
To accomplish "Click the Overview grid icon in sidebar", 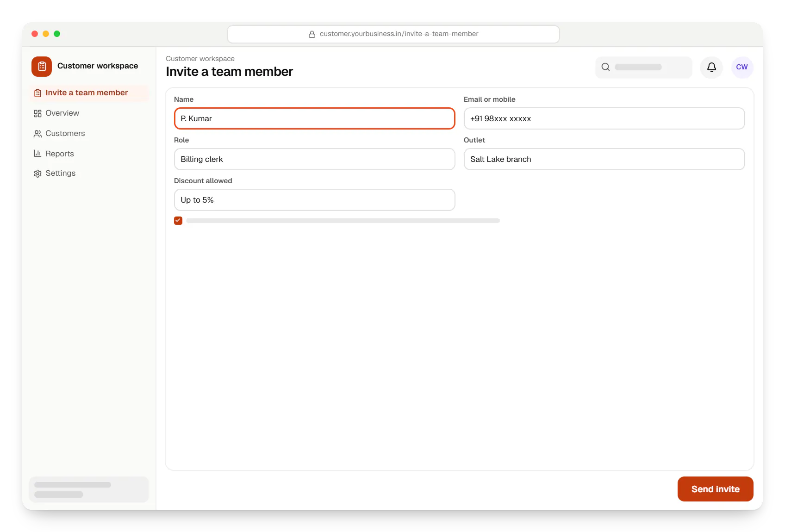I will point(37,113).
